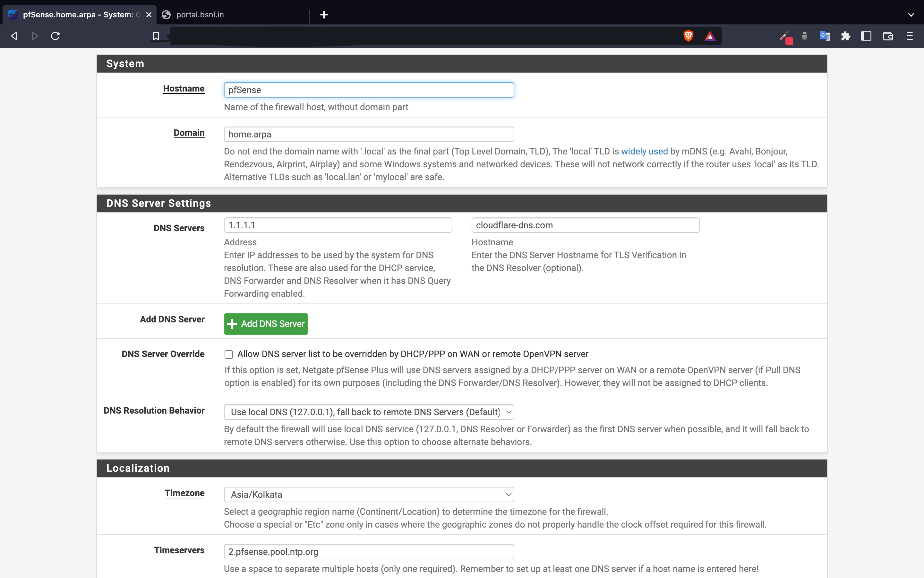Click the underlined Timezone label
This screenshot has height=578, width=924.
pos(184,493)
